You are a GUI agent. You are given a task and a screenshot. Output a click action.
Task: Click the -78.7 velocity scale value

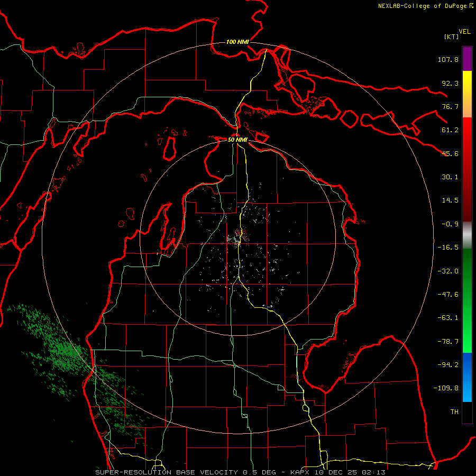tap(448, 342)
